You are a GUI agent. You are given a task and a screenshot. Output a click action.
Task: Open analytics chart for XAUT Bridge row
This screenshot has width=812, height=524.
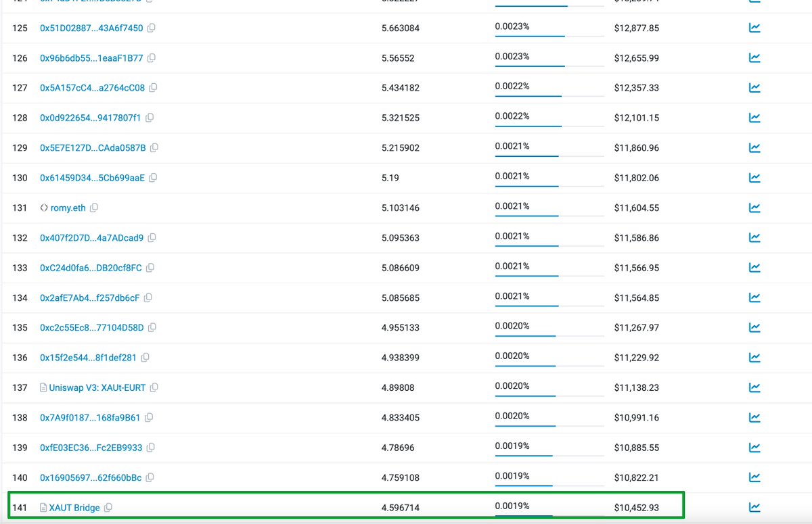tap(754, 507)
